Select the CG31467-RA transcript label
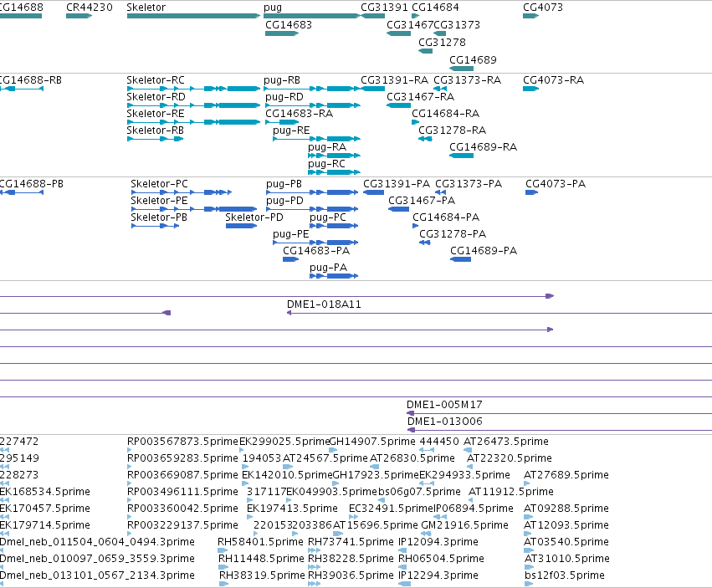The image size is (712, 588). (x=421, y=97)
